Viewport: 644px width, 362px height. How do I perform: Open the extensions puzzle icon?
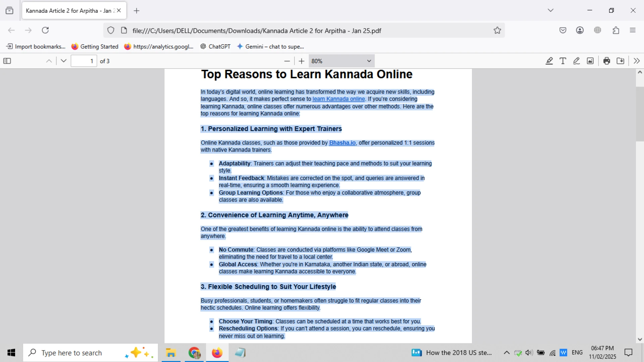pos(616,30)
